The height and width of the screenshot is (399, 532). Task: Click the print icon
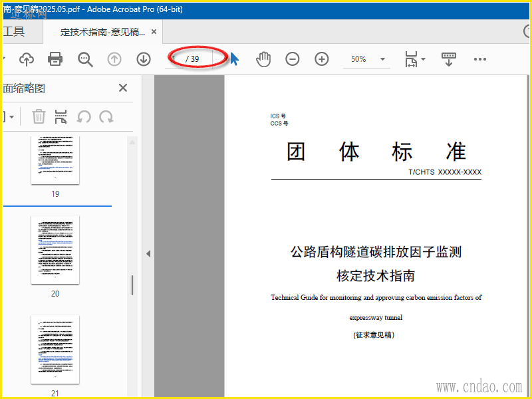point(55,59)
